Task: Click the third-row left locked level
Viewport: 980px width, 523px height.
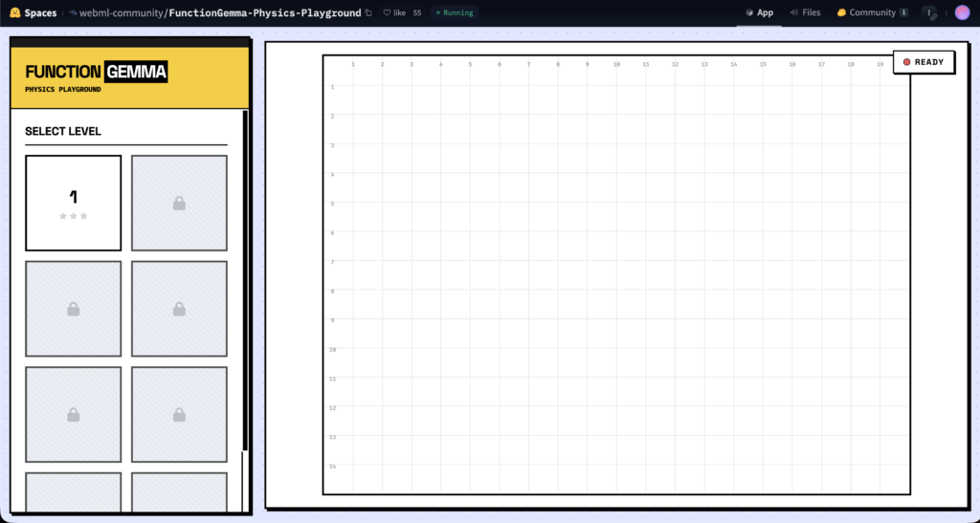Action: coord(73,415)
